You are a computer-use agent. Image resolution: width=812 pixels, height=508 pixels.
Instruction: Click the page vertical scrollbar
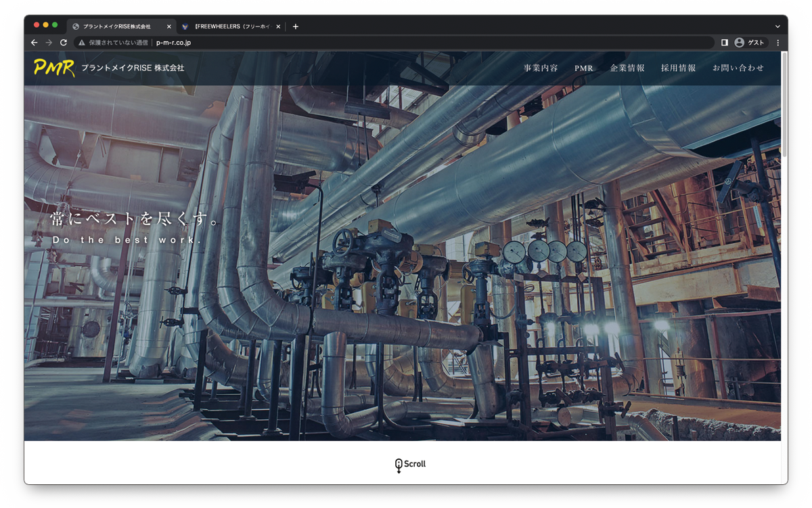point(784,108)
